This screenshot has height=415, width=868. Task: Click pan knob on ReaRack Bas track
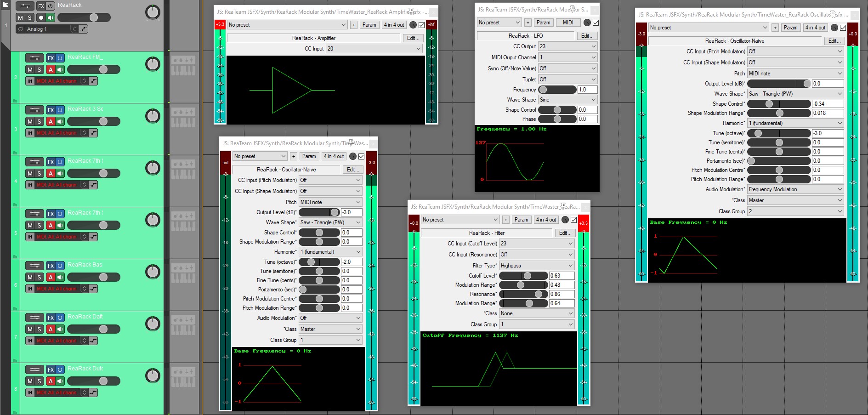(x=153, y=272)
